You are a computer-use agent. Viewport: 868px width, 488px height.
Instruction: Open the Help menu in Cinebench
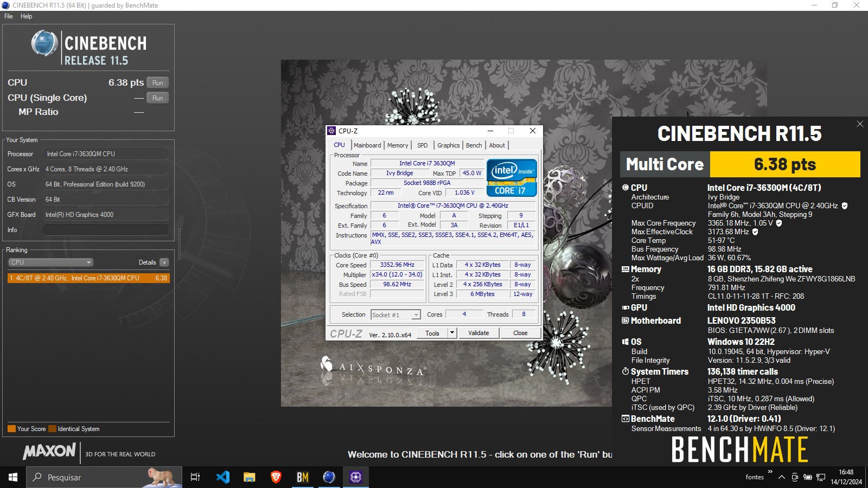click(x=26, y=16)
